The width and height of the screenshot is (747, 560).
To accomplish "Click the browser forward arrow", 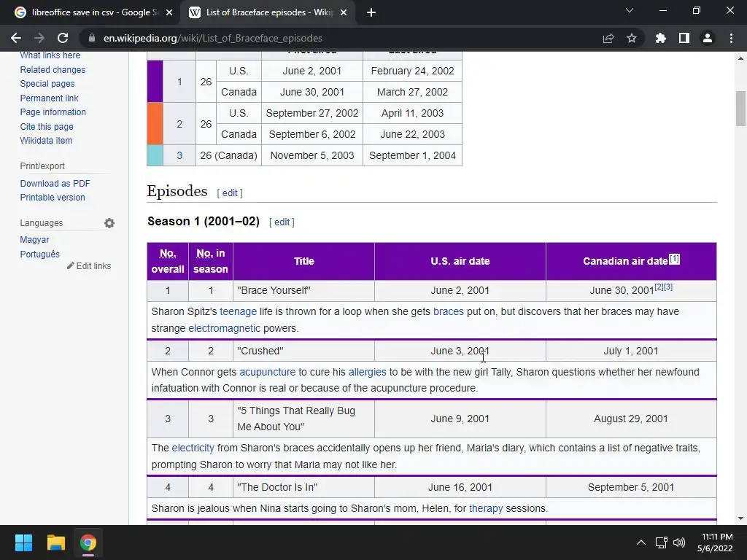I will tap(39, 38).
